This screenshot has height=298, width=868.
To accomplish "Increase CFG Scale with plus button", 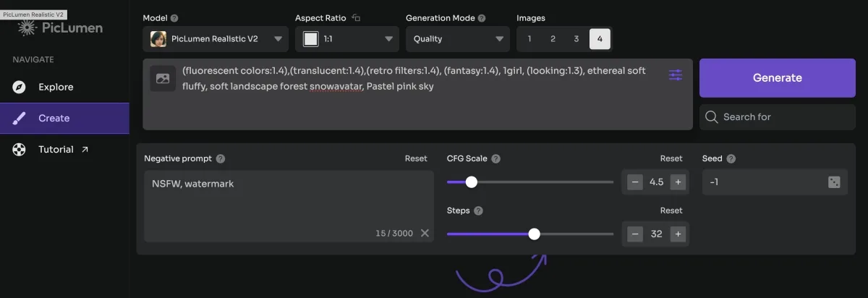I will [678, 182].
